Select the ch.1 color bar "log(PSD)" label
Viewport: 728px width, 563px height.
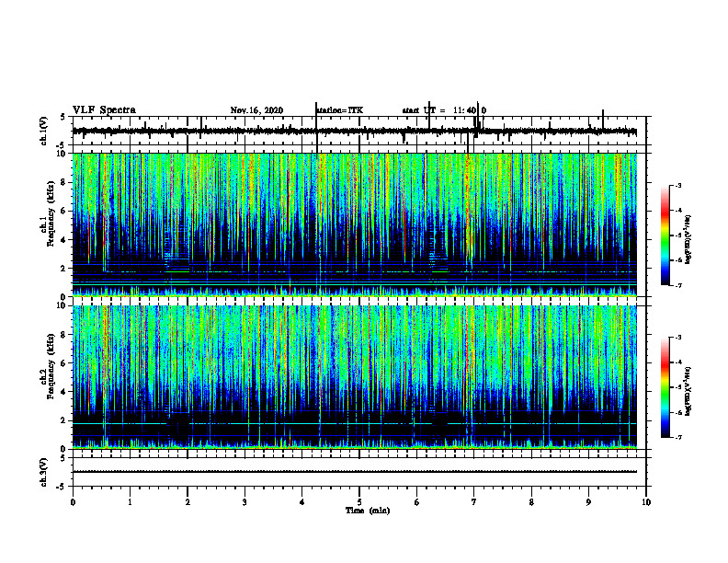pos(688,240)
